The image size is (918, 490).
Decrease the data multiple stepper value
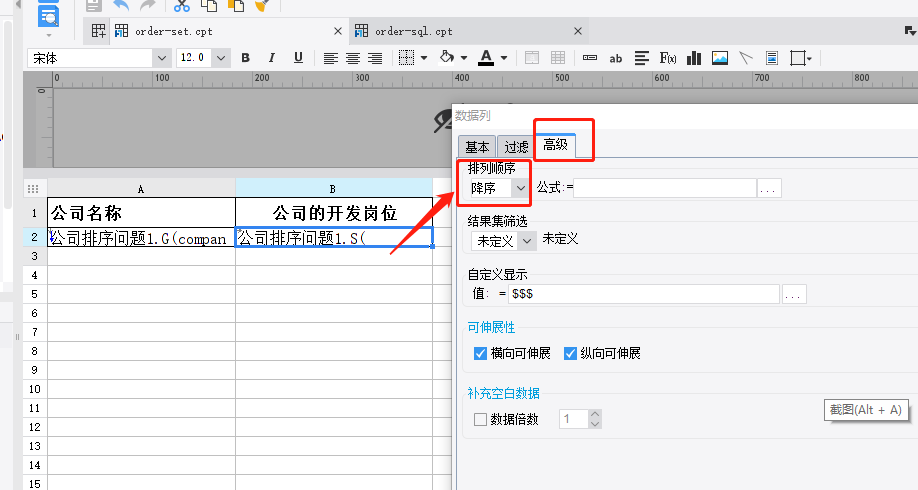pos(595,424)
